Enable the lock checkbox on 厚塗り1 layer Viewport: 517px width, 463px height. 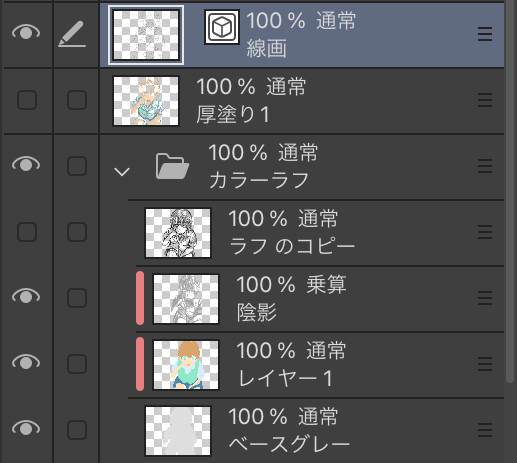pyautogui.click(x=77, y=100)
